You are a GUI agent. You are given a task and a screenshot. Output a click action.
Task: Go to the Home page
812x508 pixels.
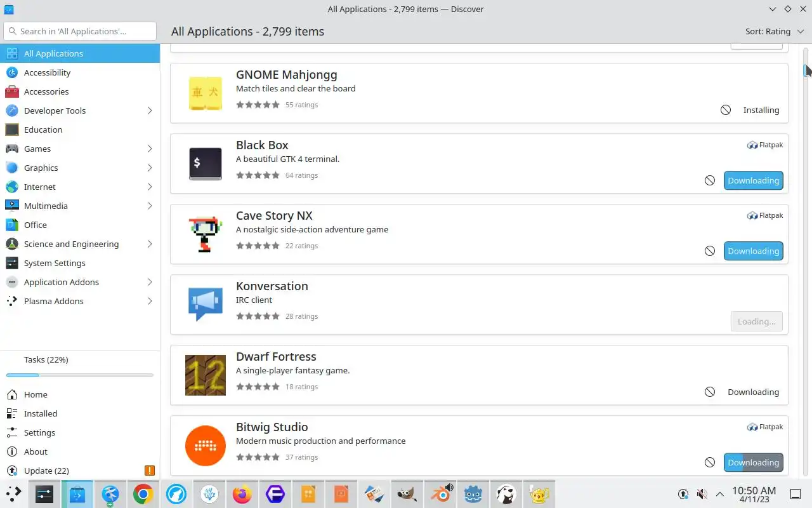[80, 394]
